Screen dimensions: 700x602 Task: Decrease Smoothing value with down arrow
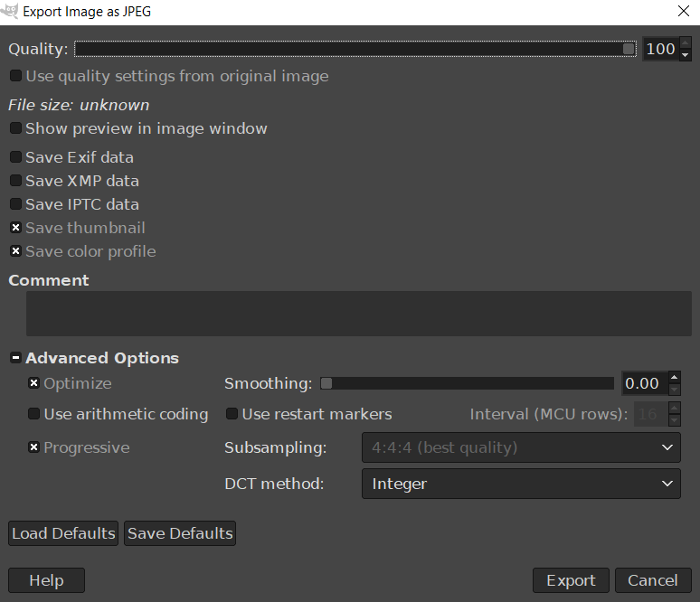[674, 390]
